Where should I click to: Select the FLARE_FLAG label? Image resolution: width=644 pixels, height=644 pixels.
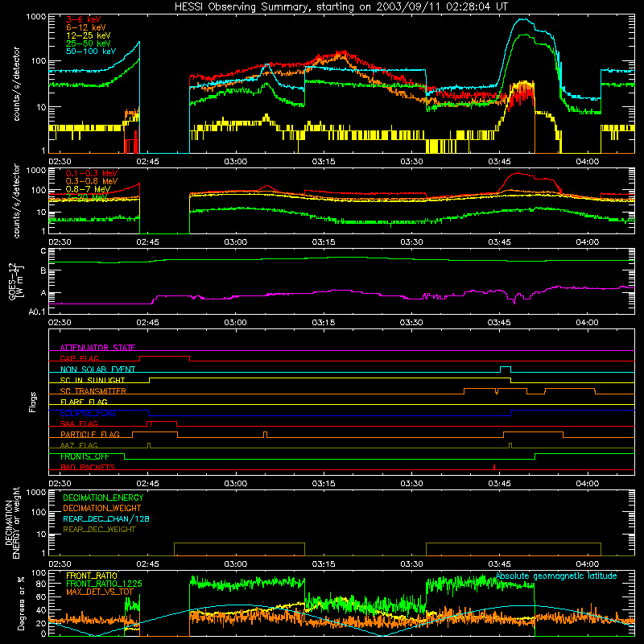[x=84, y=402]
